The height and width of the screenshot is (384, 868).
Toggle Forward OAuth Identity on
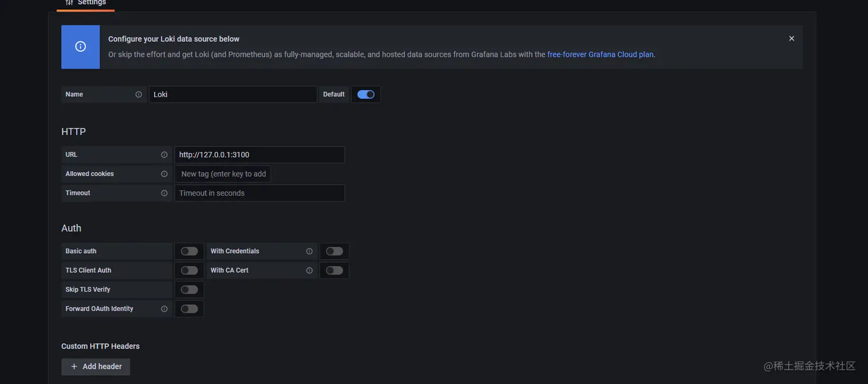[x=189, y=309]
